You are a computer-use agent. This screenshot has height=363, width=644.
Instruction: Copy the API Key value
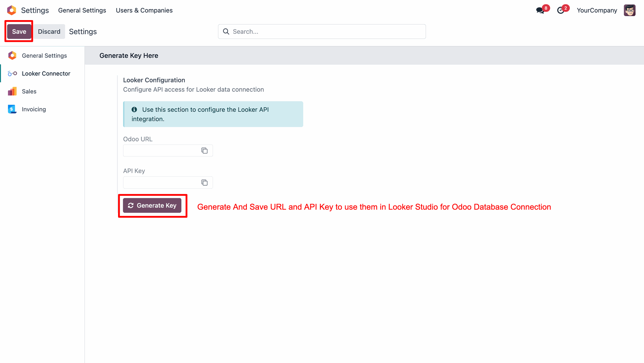point(204,183)
